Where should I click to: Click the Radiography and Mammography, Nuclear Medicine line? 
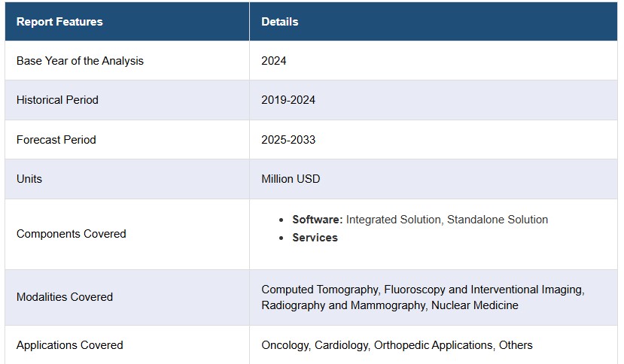[390, 305]
